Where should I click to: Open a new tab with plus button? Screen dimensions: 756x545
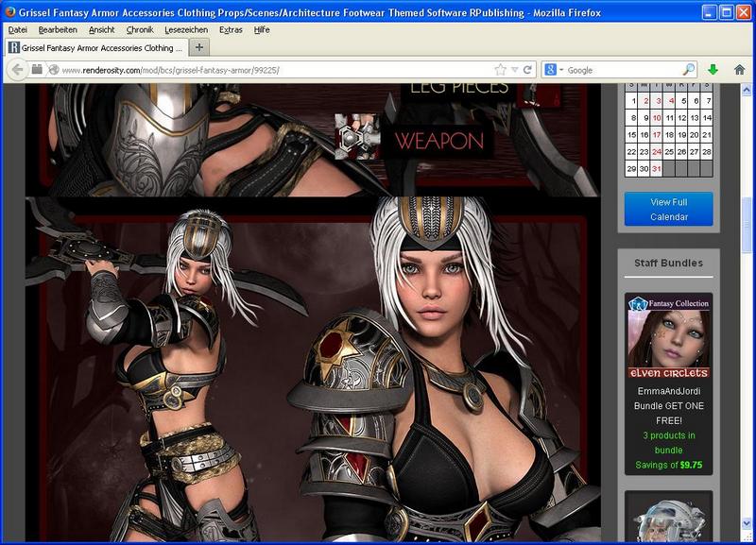click(199, 47)
